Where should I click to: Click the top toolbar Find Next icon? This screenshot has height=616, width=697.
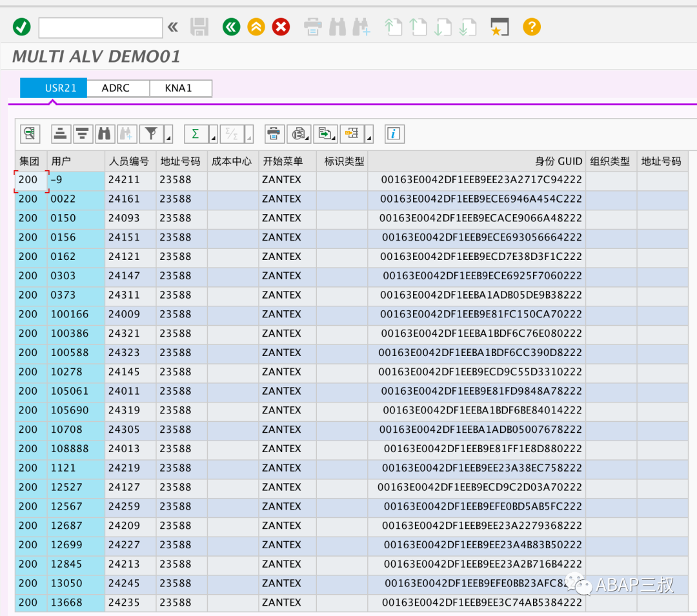pyautogui.click(x=362, y=27)
